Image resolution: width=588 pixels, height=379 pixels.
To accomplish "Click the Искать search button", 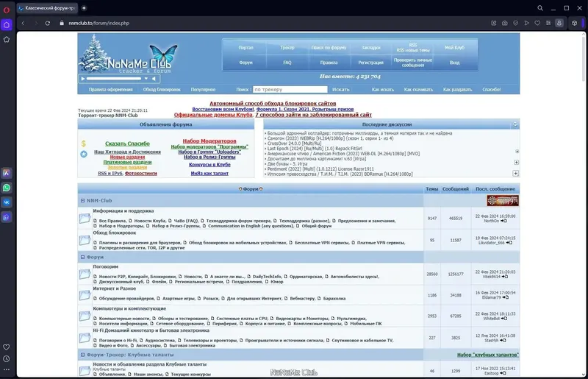I will tap(341, 89).
